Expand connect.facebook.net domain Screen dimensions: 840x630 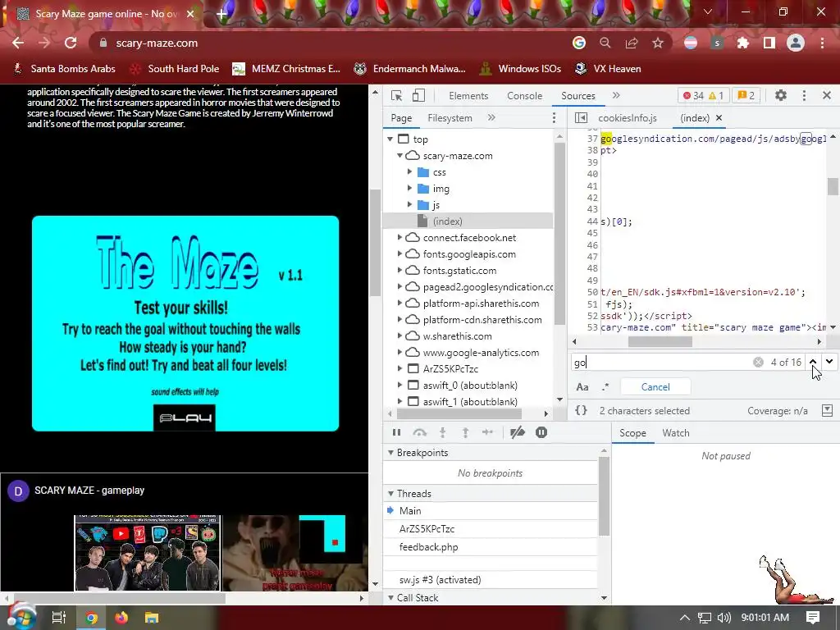pos(399,237)
